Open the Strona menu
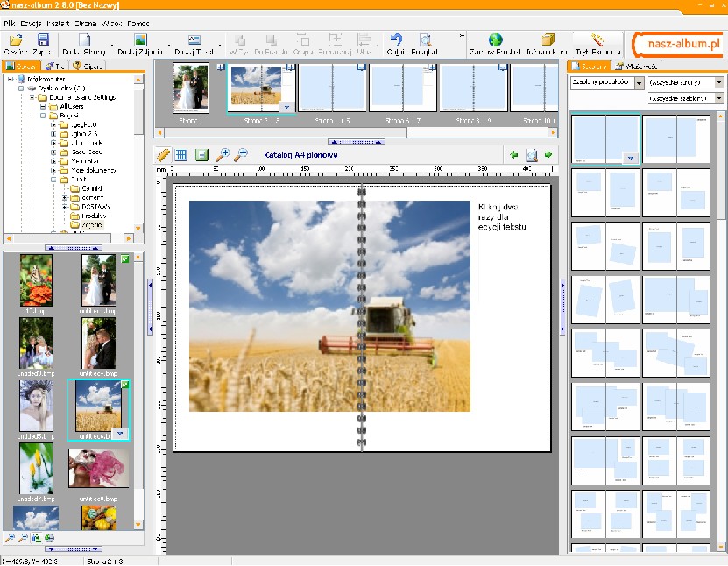The height and width of the screenshot is (566, 728). pyautogui.click(x=86, y=23)
